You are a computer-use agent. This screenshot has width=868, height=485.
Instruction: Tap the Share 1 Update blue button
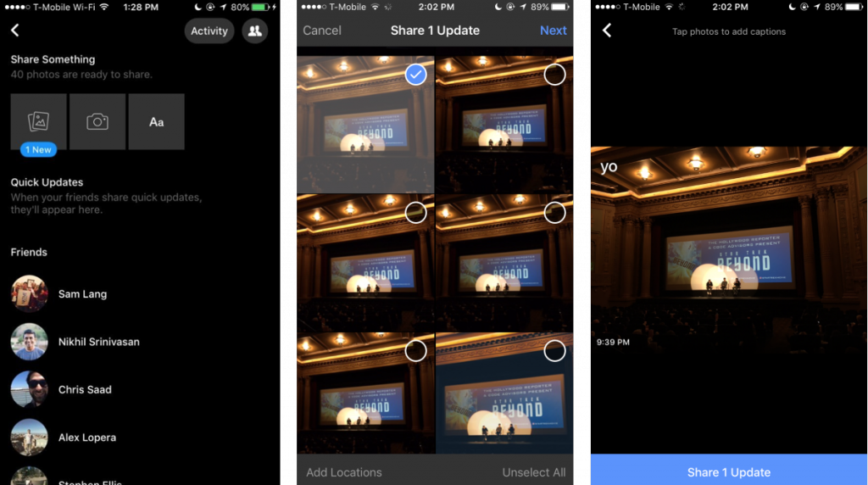[728, 470]
